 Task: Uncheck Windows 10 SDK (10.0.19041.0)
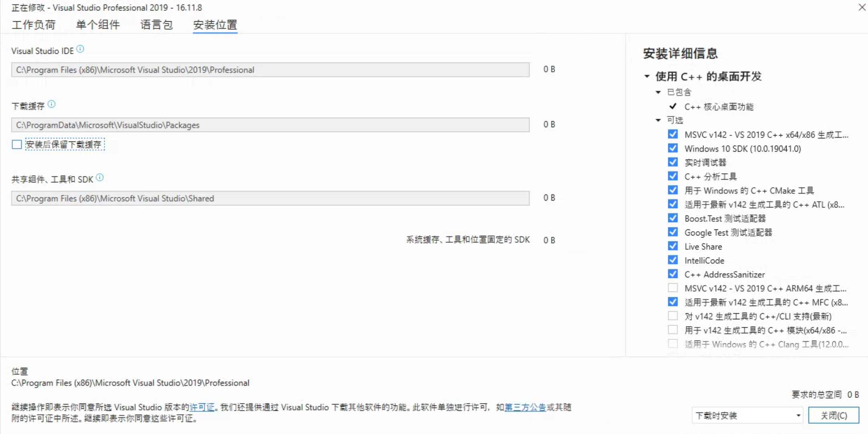pyautogui.click(x=673, y=148)
